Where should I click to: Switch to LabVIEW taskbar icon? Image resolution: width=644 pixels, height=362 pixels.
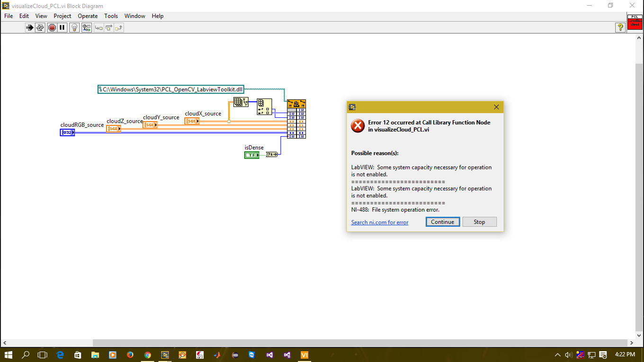(165, 354)
